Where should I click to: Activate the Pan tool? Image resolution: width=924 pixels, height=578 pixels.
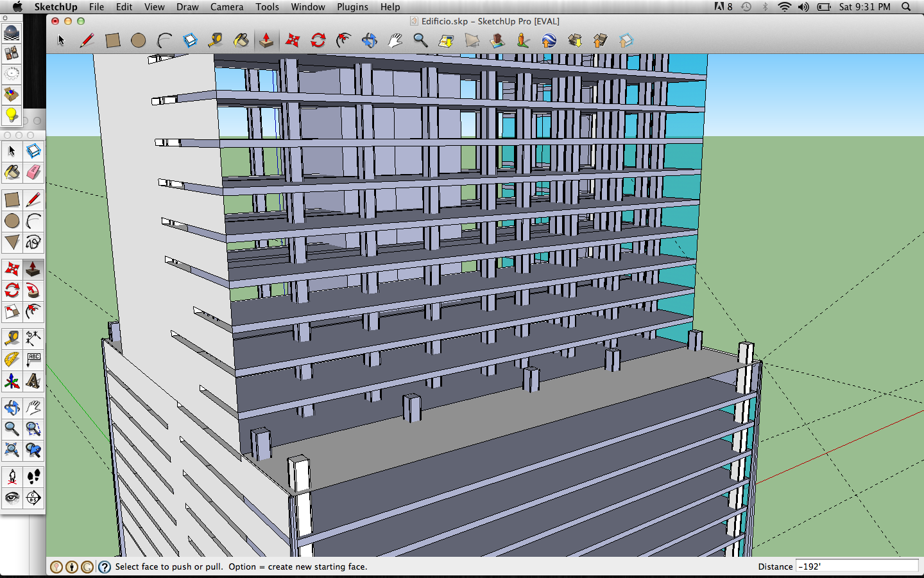click(x=33, y=407)
